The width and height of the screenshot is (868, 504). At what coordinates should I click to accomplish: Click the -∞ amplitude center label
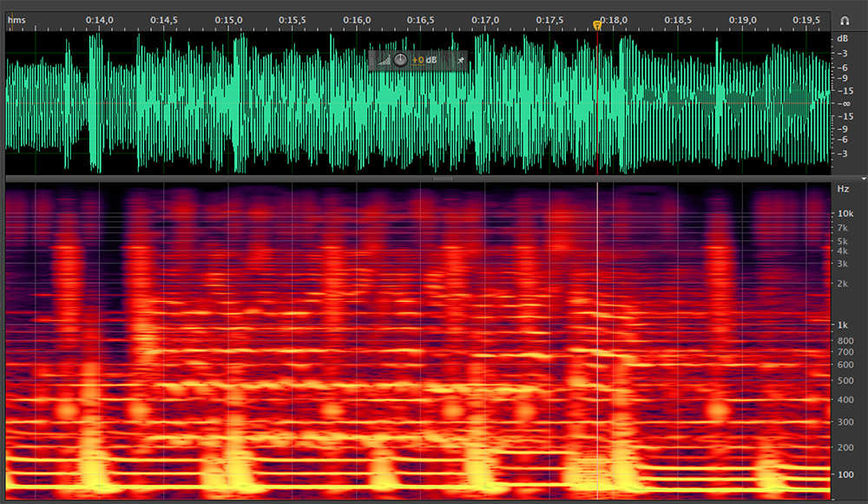coord(841,103)
